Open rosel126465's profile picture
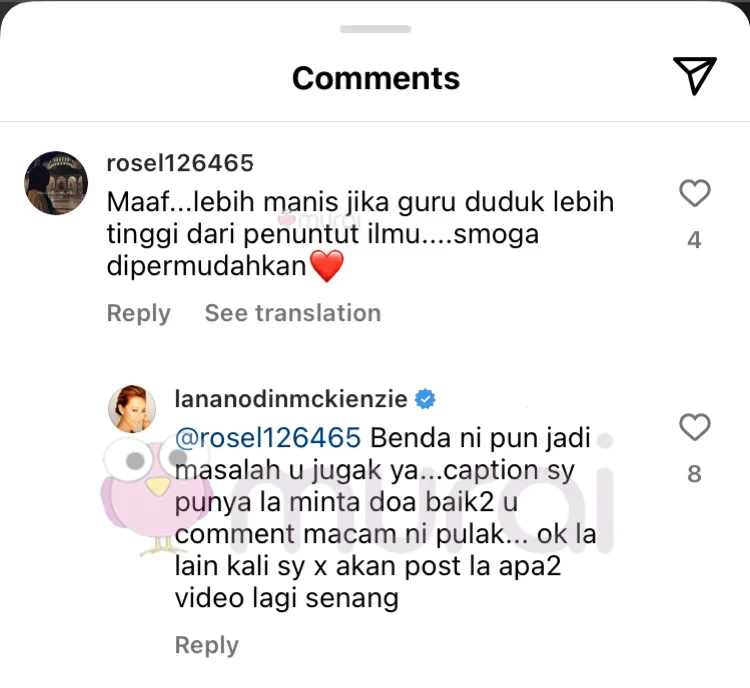750x688 pixels. tap(56, 183)
